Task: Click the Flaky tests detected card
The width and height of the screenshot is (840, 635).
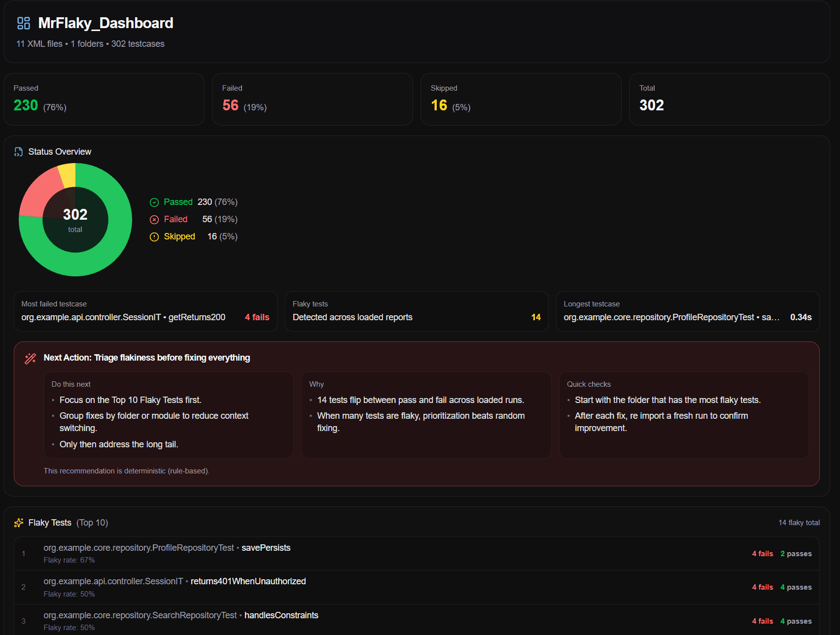Action: click(x=417, y=311)
